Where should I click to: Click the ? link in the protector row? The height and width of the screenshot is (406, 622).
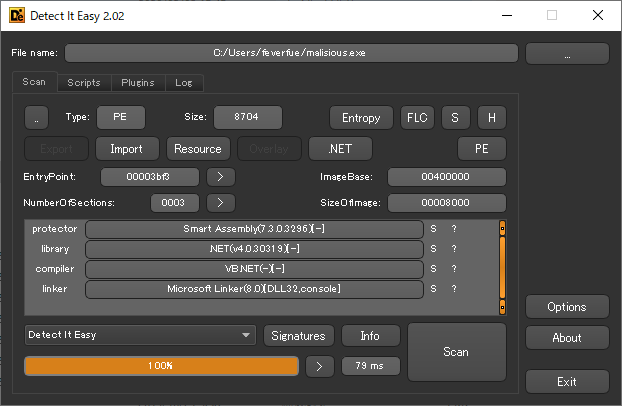(x=454, y=229)
